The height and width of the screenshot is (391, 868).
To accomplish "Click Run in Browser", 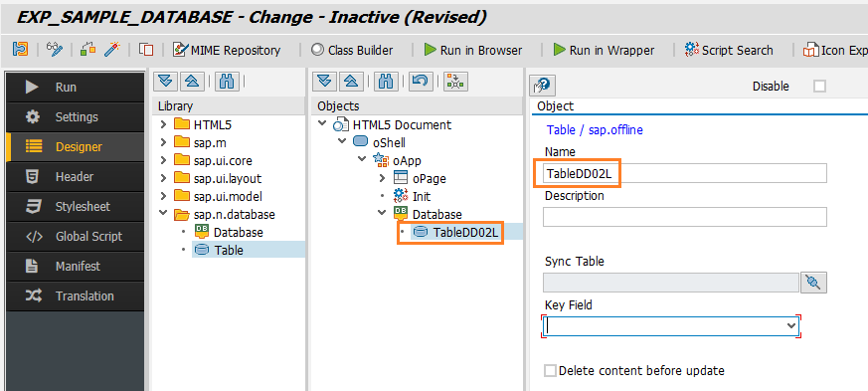I will [473, 50].
